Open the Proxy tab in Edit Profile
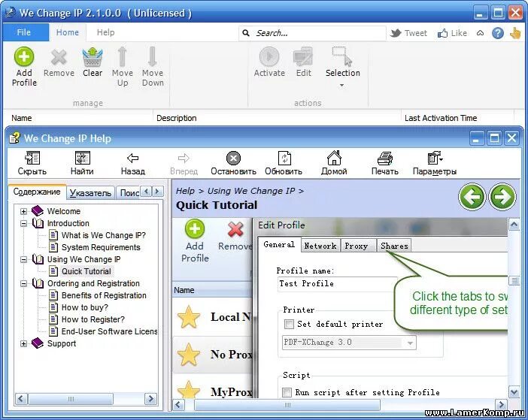 tap(357, 246)
